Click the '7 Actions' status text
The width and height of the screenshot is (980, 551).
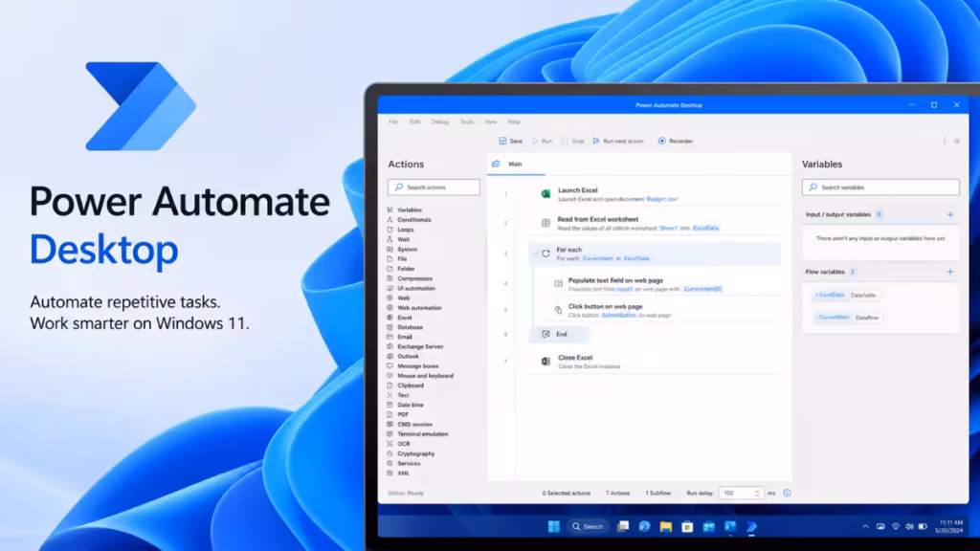pos(617,493)
